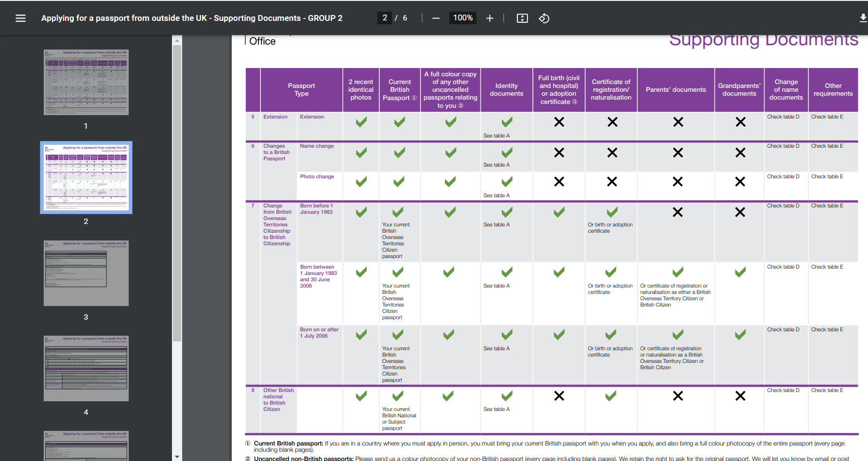Click 'Born before 1 January 1983' label
The width and height of the screenshot is (868, 461).
[317, 209]
